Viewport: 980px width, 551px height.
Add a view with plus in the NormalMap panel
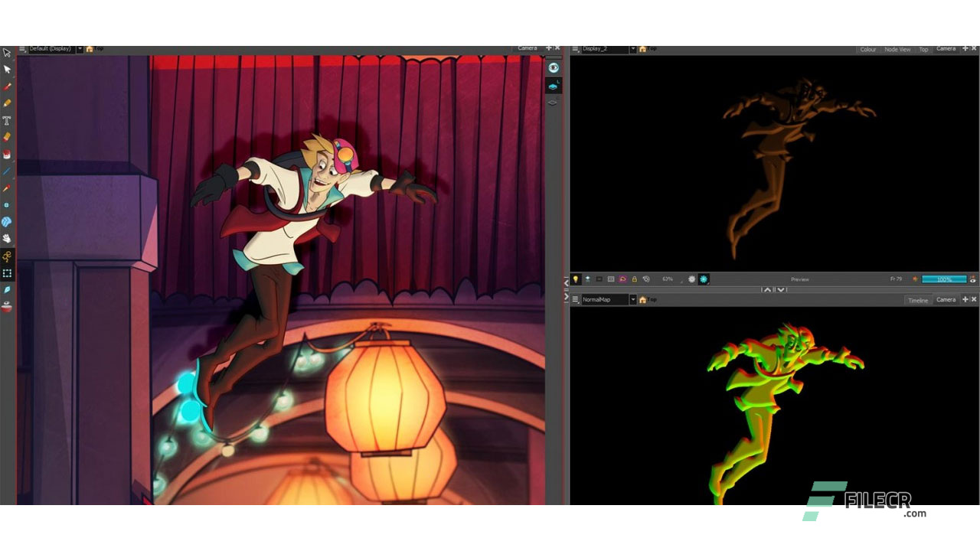pyautogui.click(x=965, y=300)
